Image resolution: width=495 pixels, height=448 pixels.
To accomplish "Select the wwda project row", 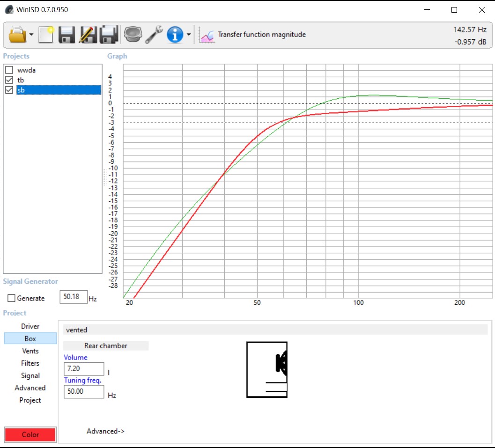I will pos(59,70).
